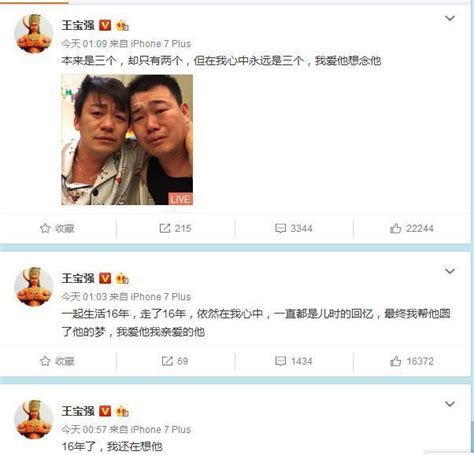
Task: Expand the chevron menu on the second post
Action: coord(450,271)
